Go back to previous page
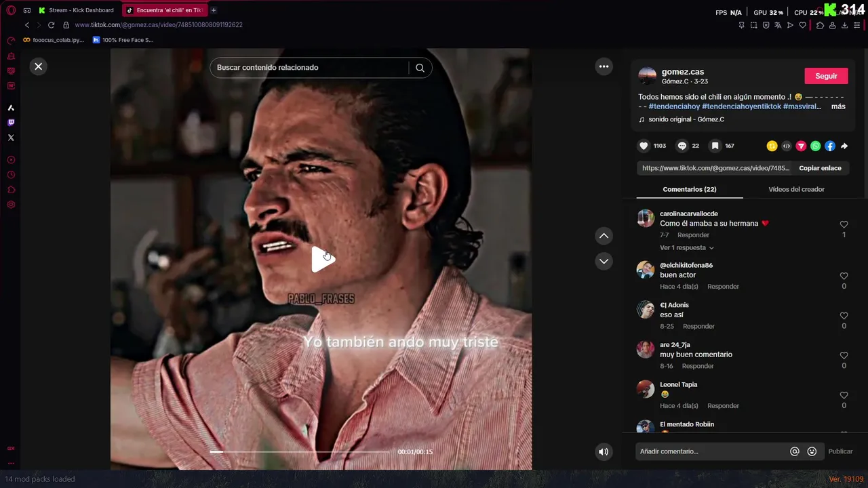This screenshot has width=868, height=488. [27, 25]
